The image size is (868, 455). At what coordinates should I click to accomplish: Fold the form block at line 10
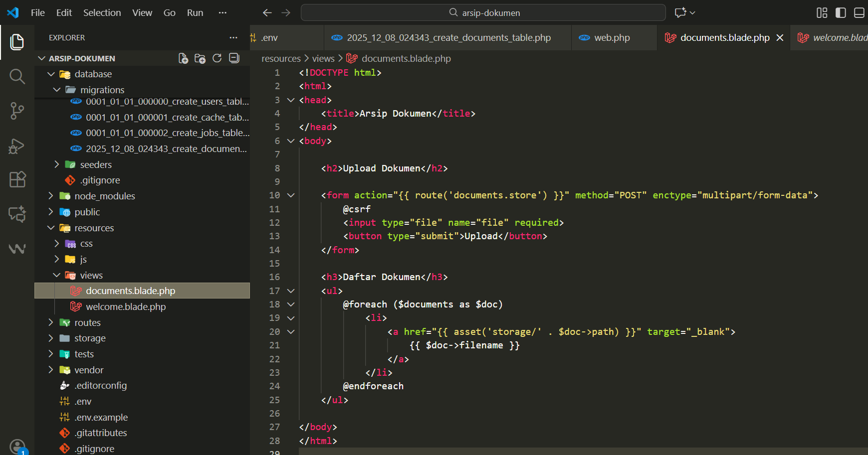tap(291, 195)
